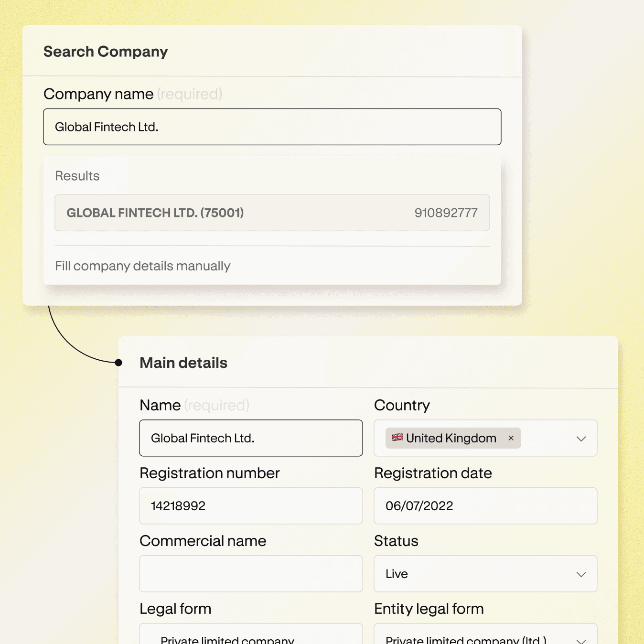Click the empty Commercial name input
This screenshot has height=644, width=644.
tap(251, 574)
